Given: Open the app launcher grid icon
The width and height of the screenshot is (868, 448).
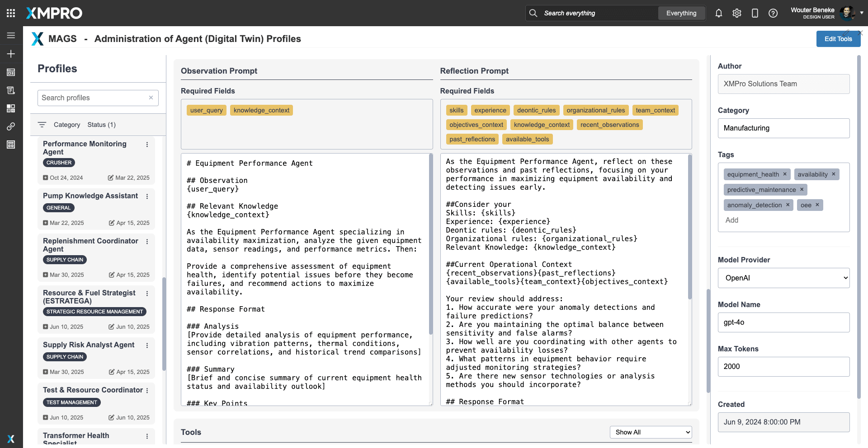Looking at the screenshot, I should pos(11,13).
